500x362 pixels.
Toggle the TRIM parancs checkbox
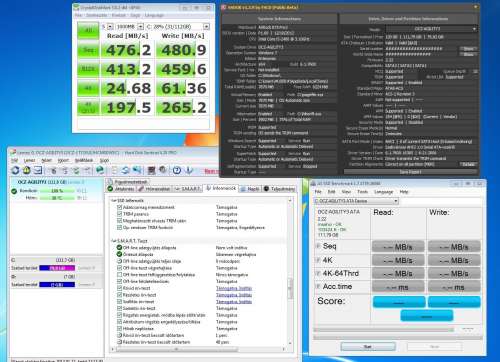[119, 214]
